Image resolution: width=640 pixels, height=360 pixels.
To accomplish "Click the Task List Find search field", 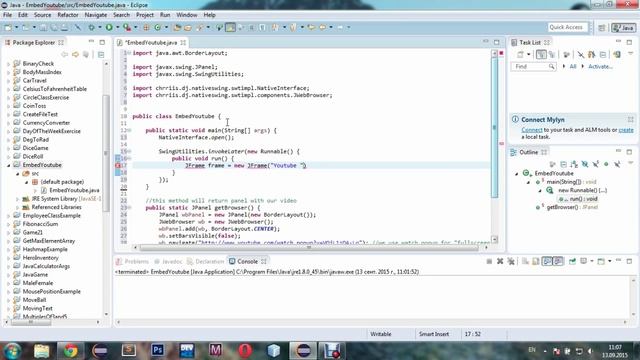I will pyautogui.click(x=533, y=67).
